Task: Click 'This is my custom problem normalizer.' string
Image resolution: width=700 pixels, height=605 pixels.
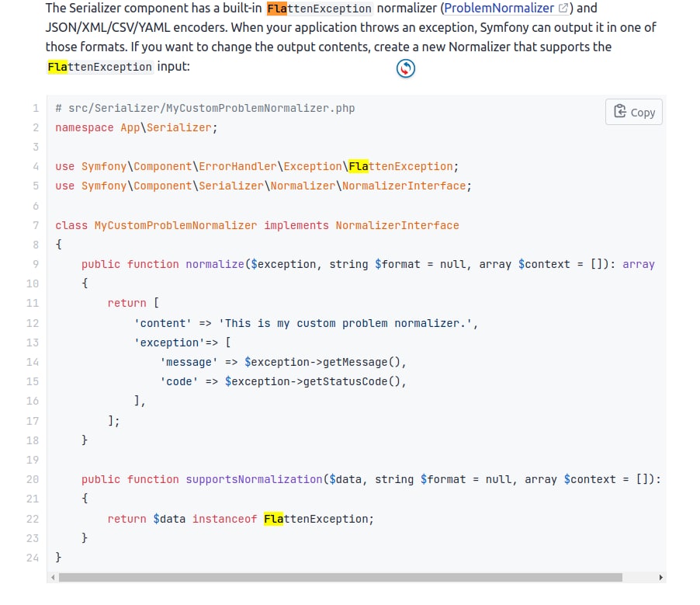Action: 345,323
